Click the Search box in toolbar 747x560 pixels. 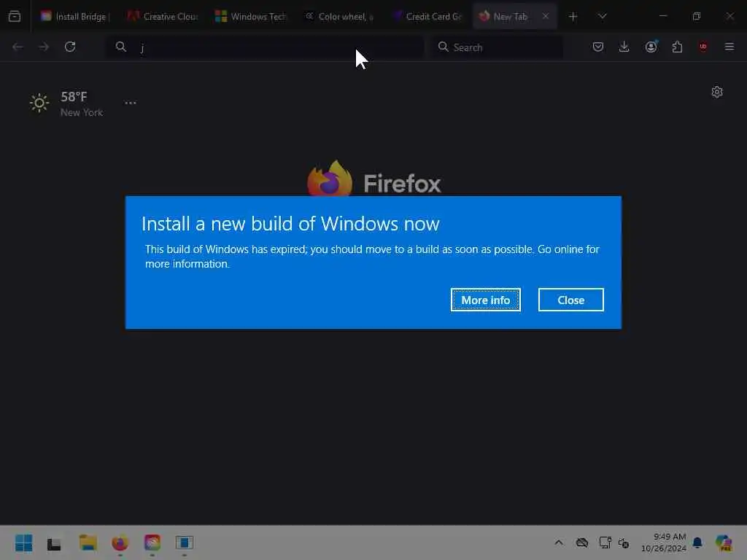pyautogui.click(x=497, y=47)
